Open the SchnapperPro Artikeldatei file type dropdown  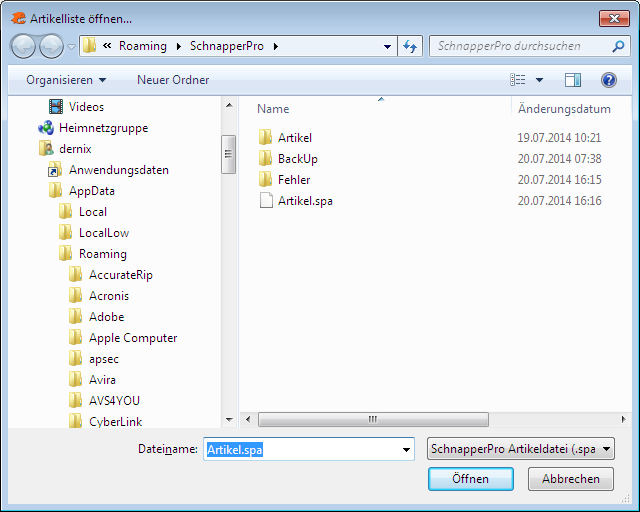point(520,450)
